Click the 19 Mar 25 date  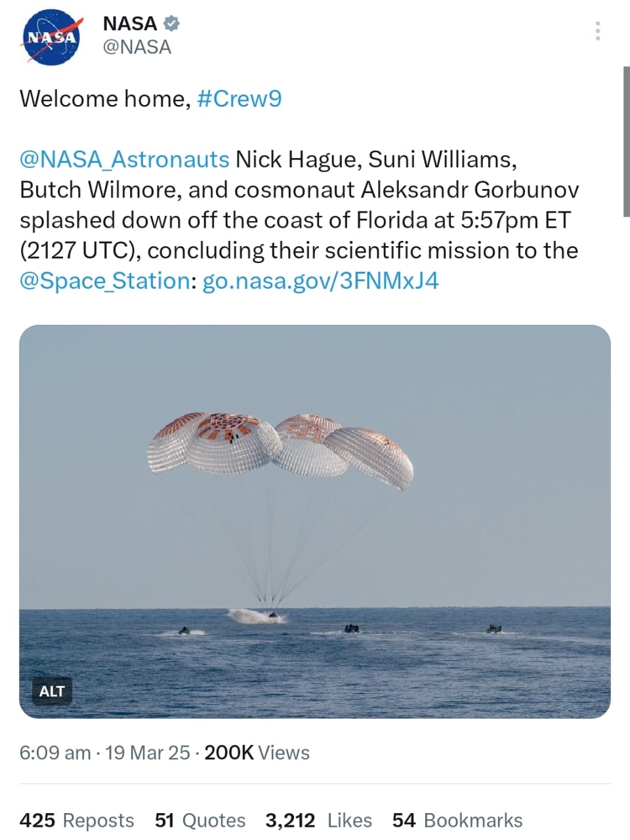click(148, 753)
